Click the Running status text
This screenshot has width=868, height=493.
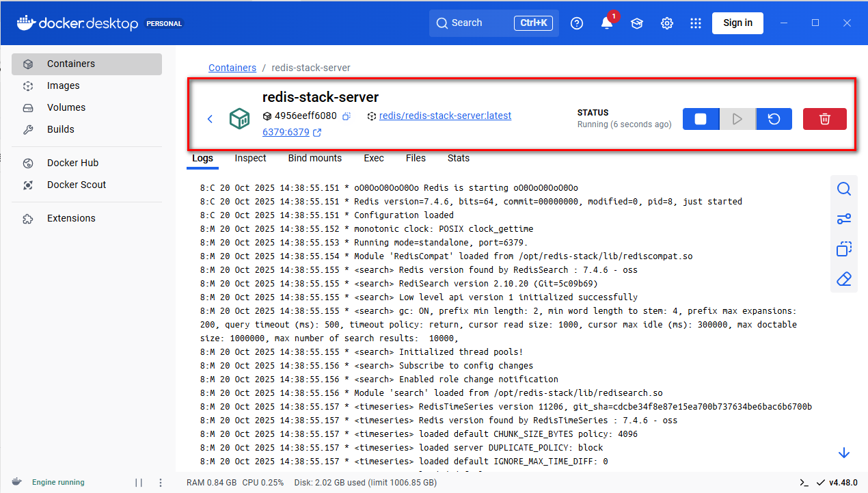tap(624, 124)
